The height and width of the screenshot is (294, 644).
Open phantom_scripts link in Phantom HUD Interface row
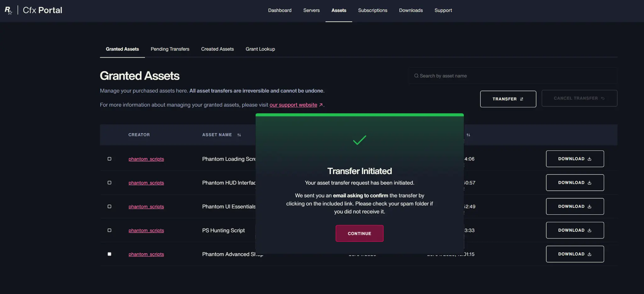146,183
